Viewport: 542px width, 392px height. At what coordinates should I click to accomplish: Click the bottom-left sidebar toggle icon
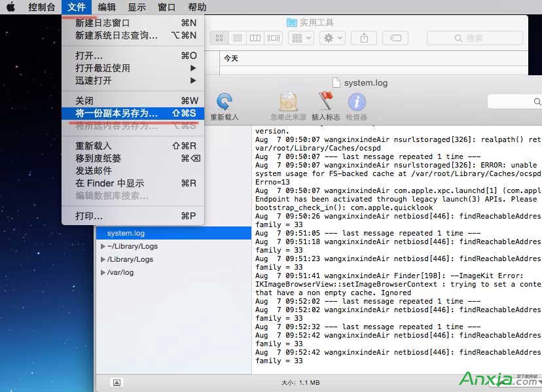click(x=117, y=382)
